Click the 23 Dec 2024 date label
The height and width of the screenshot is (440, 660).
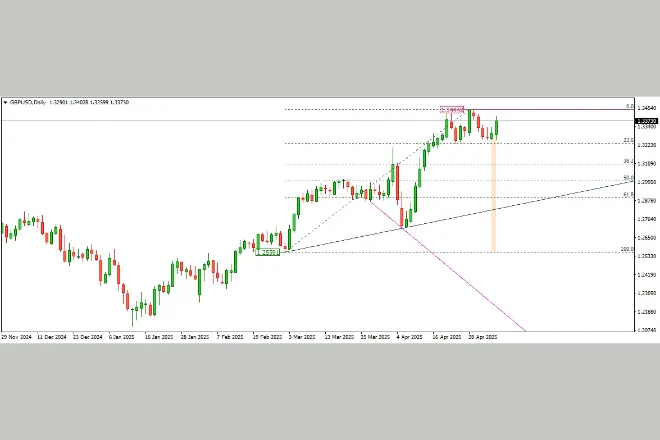click(88, 337)
